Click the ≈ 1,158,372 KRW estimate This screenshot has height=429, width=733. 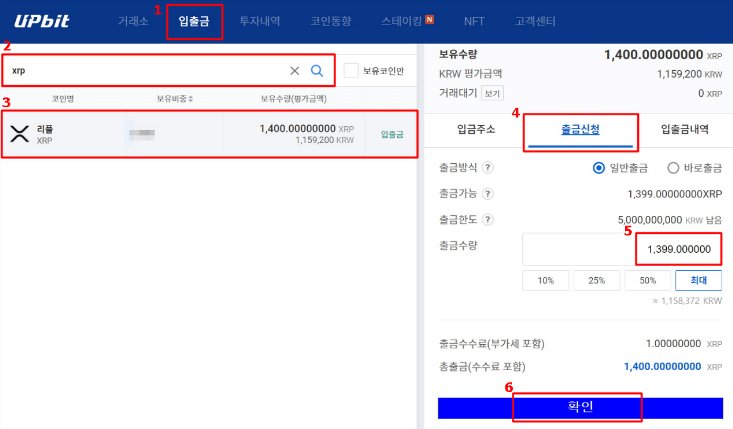(687, 301)
